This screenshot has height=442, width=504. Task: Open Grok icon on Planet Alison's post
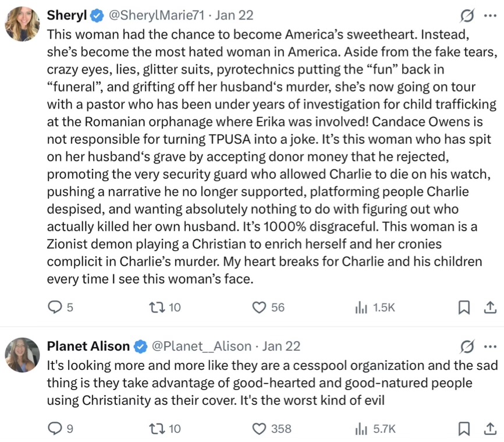466,346
